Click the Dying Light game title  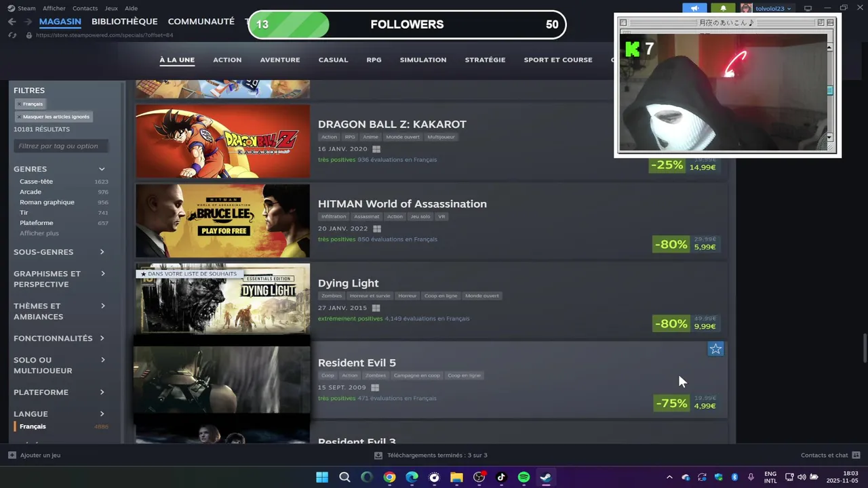point(349,283)
